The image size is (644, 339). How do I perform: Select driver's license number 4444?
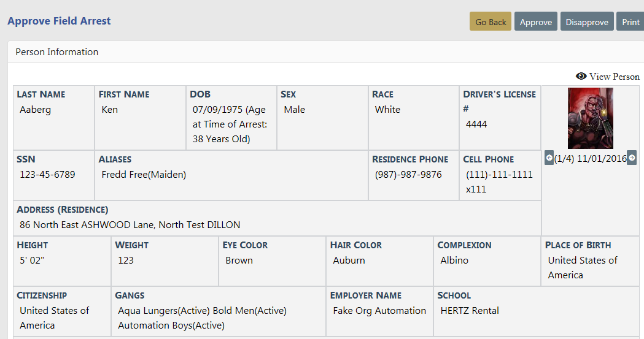(x=476, y=124)
